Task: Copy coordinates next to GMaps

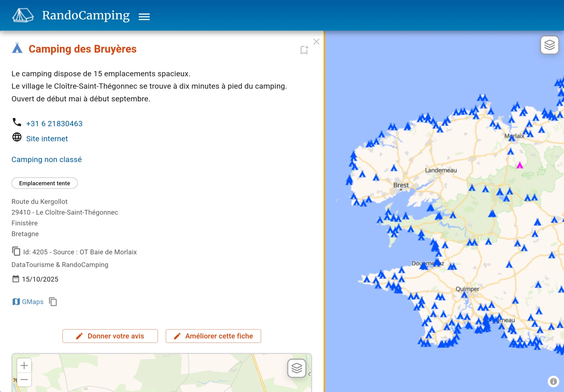Action: click(53, 302)
